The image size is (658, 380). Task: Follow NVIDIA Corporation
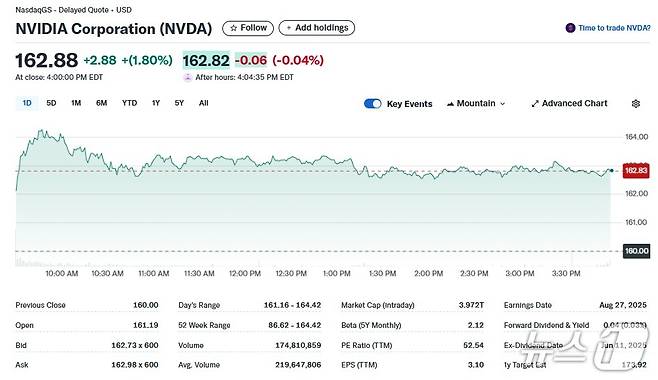pyautogui.click(x=248, y=28)
